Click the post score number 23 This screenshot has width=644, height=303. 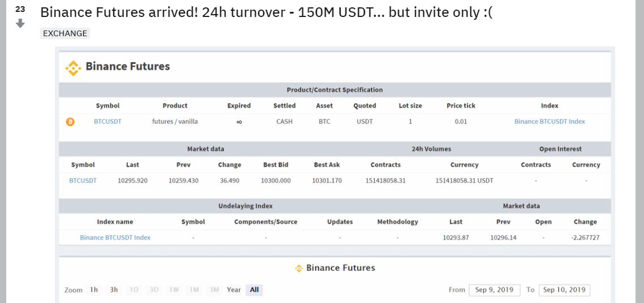20,9
